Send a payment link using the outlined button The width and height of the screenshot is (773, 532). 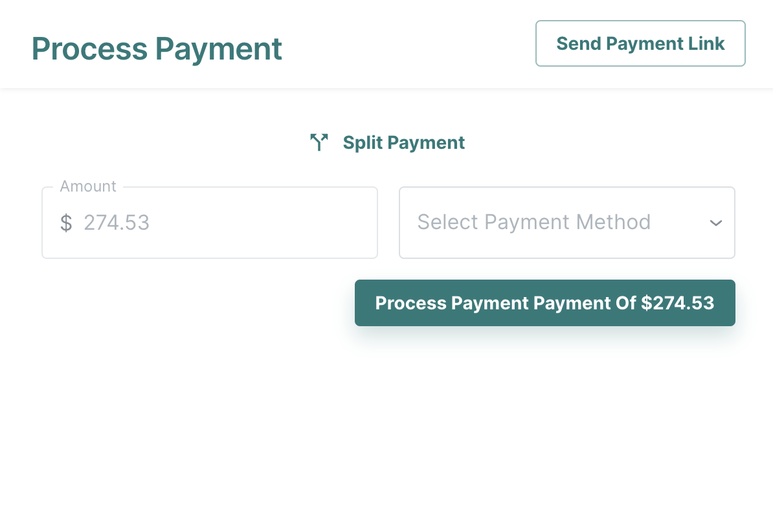point(640,43)
